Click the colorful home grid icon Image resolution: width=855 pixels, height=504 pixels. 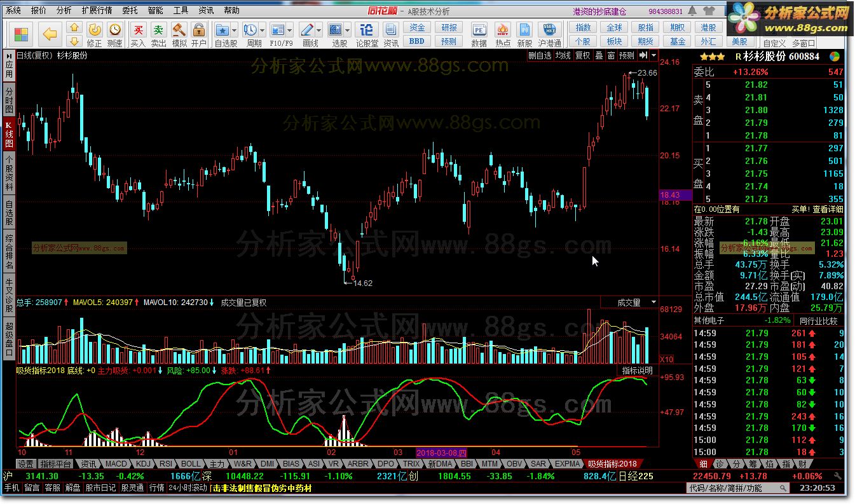pyautogui.click(x=22, y=34)
